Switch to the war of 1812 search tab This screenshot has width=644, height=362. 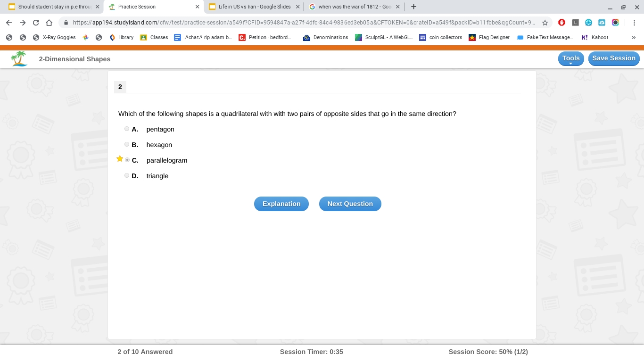pyautogui.click(x=354, y=7)
